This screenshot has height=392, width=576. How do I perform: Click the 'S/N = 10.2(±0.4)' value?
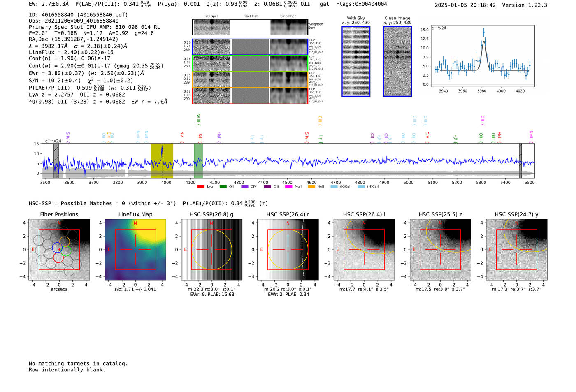[55, 81]
